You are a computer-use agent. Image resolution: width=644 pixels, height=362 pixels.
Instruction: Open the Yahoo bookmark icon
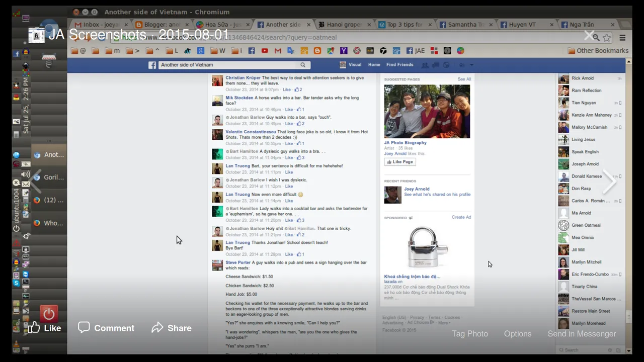tap(344, 51)
